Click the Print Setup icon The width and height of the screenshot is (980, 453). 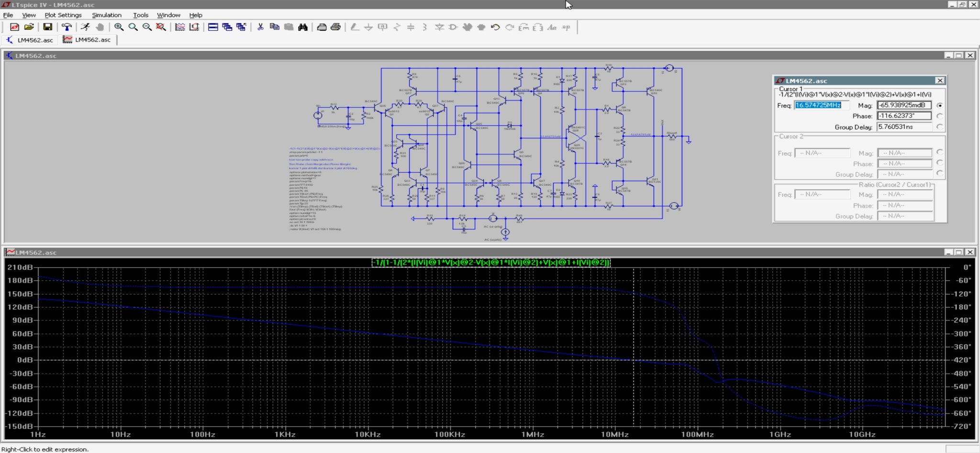tap(322, 27)
